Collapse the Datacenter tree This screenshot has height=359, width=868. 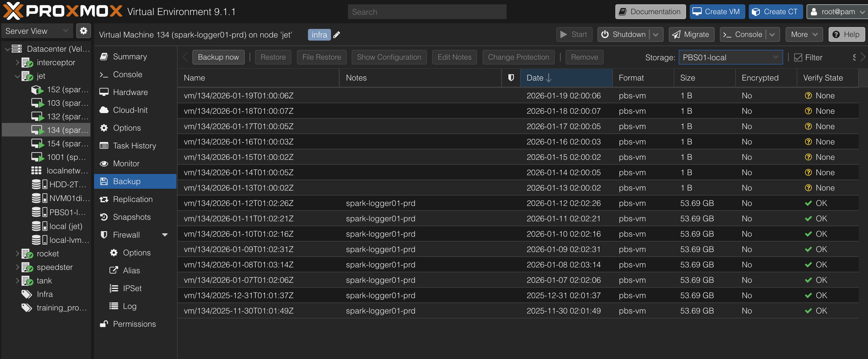pos(7,49)
